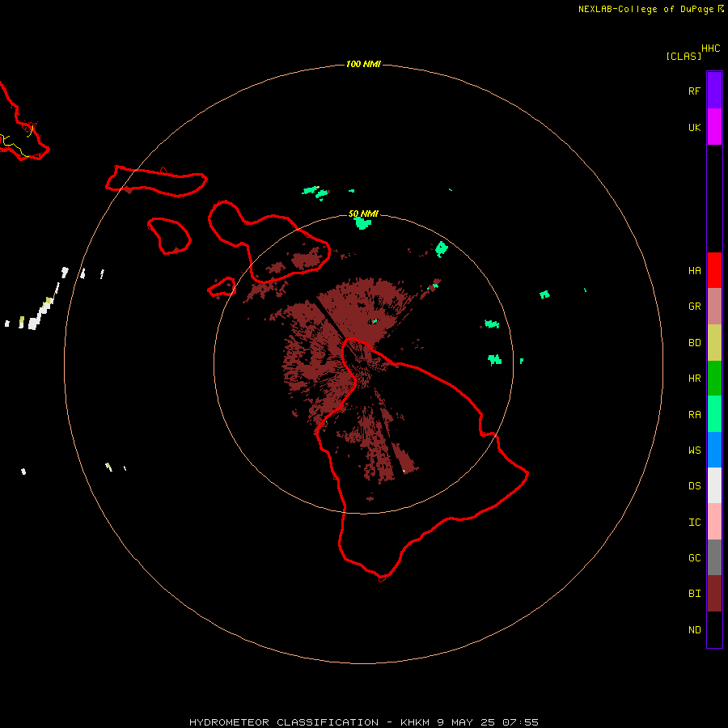Click the BD legend label

point(694,343)
